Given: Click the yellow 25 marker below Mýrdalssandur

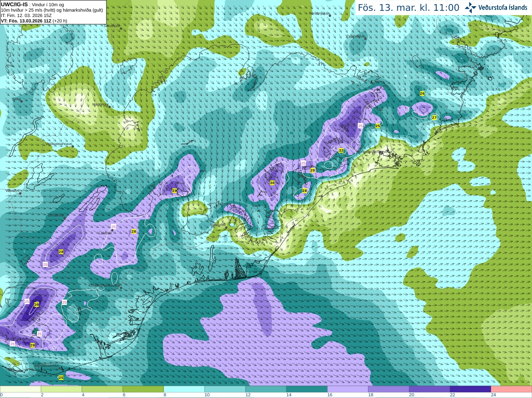Looking at the screenshot, I should 61,378.
